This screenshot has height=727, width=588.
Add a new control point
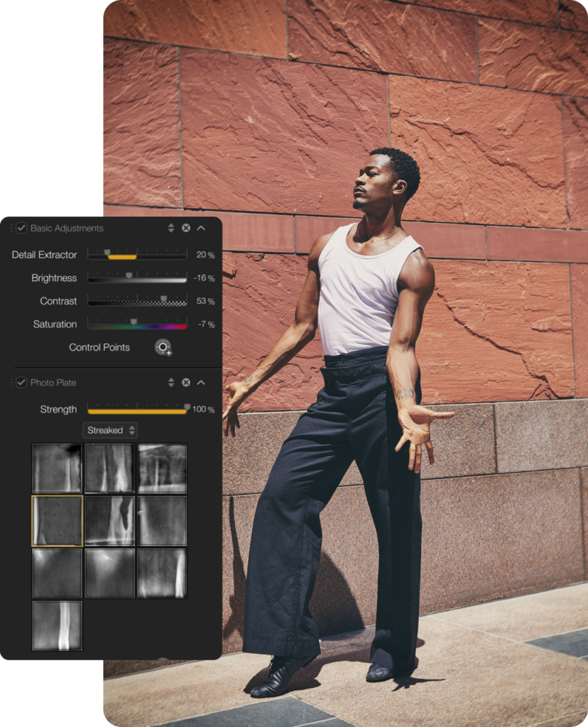pos(163,347)
